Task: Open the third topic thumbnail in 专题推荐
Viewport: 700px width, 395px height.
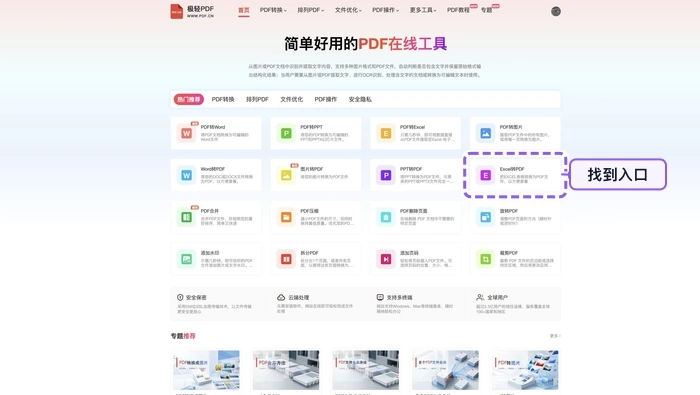Action: coord(365,370)
